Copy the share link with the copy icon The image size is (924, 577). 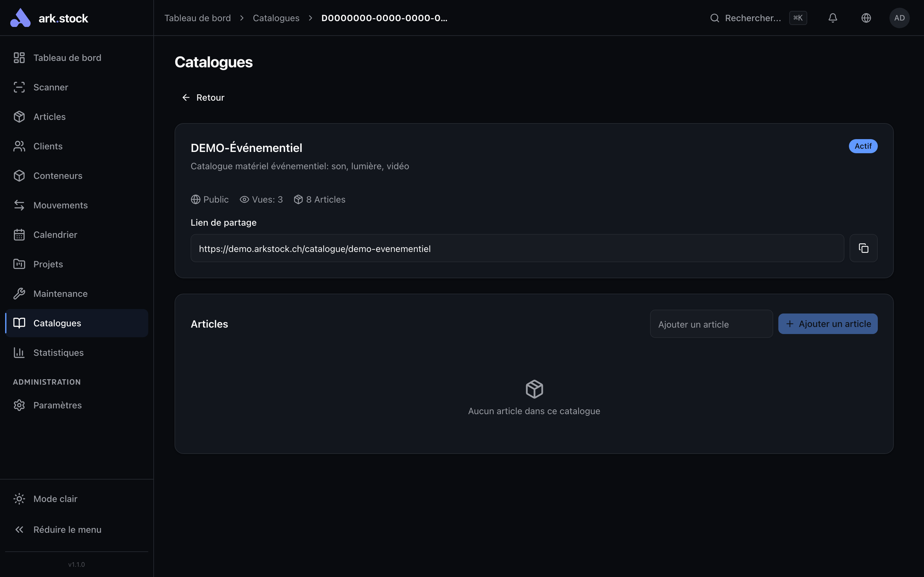point(863,248)
